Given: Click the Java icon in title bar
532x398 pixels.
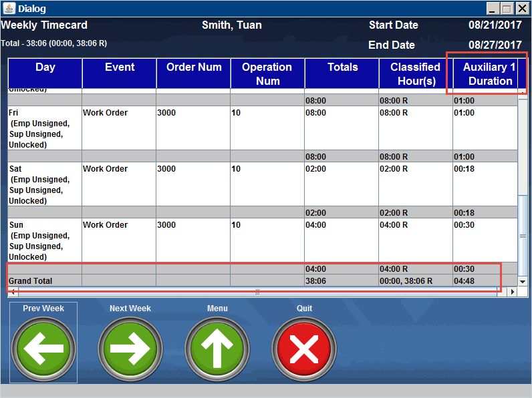Looking at the screenshot, I should [8, 9].
